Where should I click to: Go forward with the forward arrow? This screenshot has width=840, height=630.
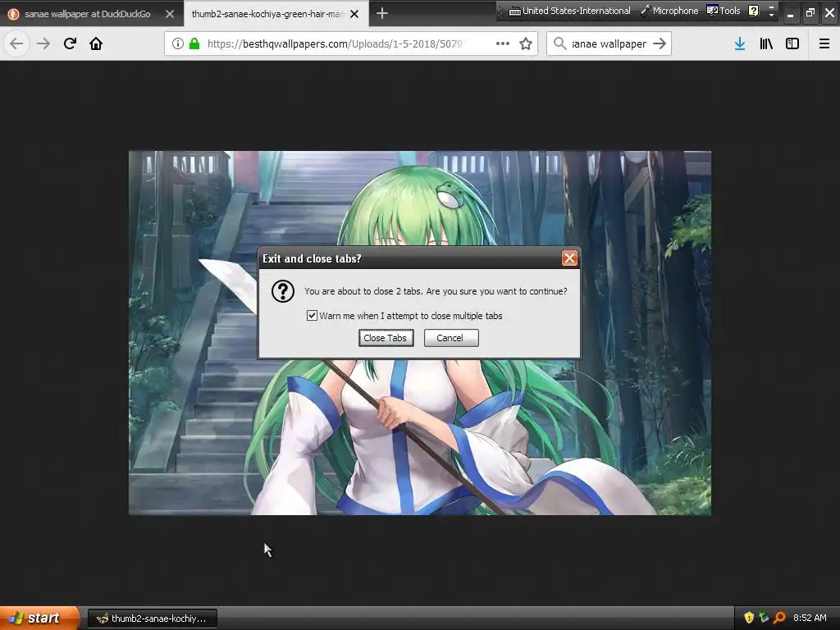[43, 43]
